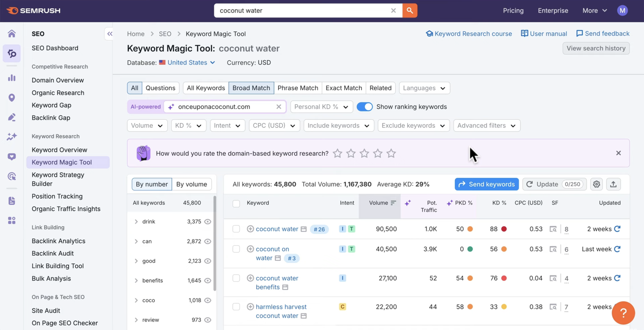Open the United States database dropdown
644x330 pixels.
[191, 63]
